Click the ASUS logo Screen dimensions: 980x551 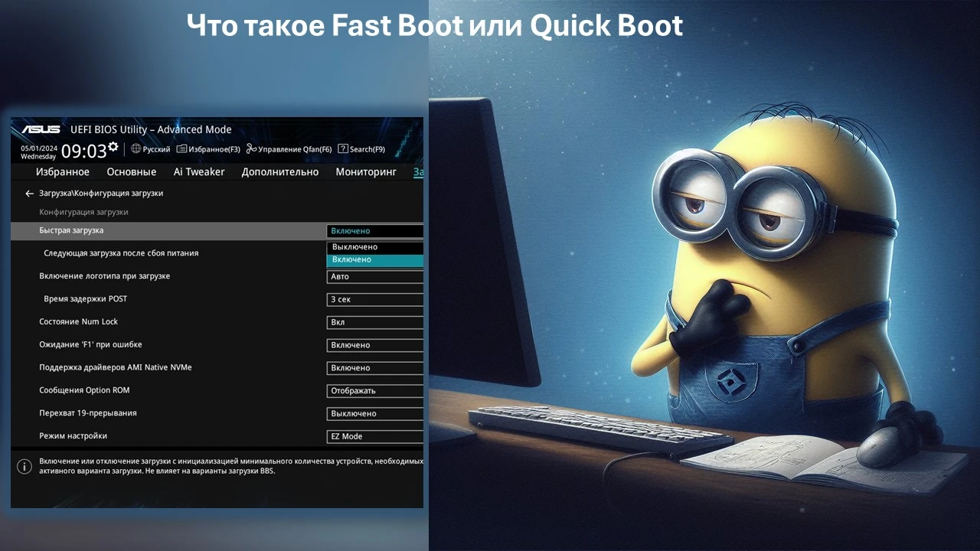point(41,129)
